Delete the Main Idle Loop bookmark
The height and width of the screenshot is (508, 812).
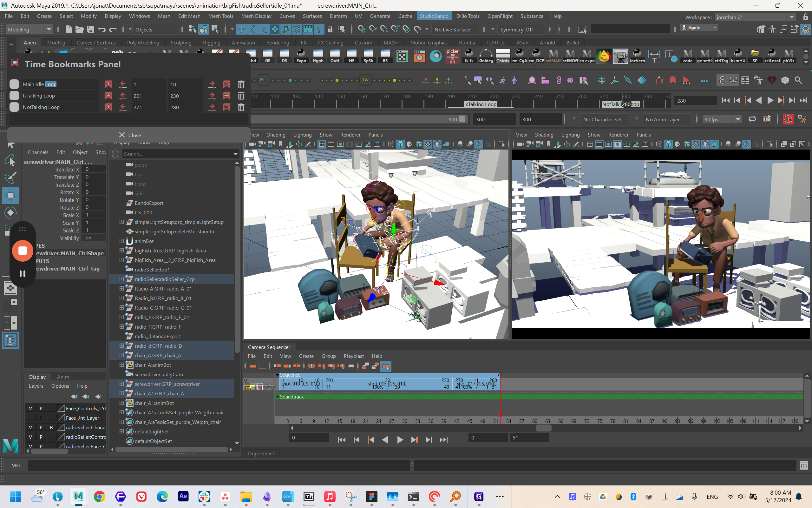point(241,84)
